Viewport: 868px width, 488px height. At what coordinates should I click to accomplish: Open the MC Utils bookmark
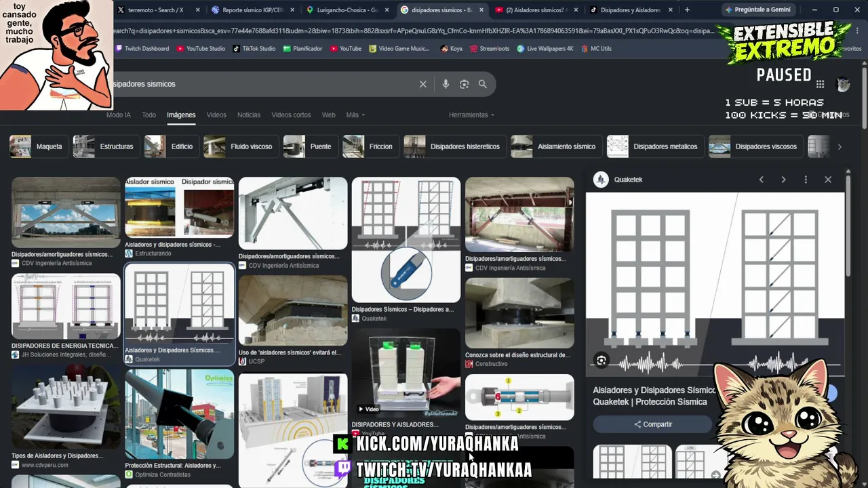pos(596,49)
